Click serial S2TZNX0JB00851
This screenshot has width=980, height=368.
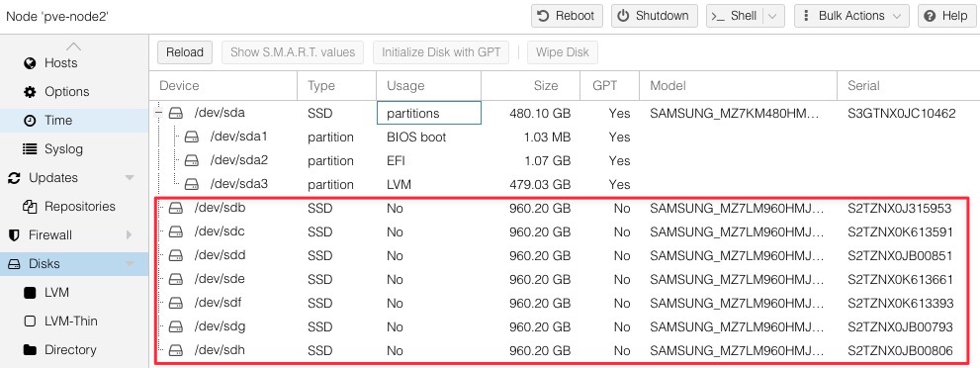pyautogui.click(x=900, y=255)
